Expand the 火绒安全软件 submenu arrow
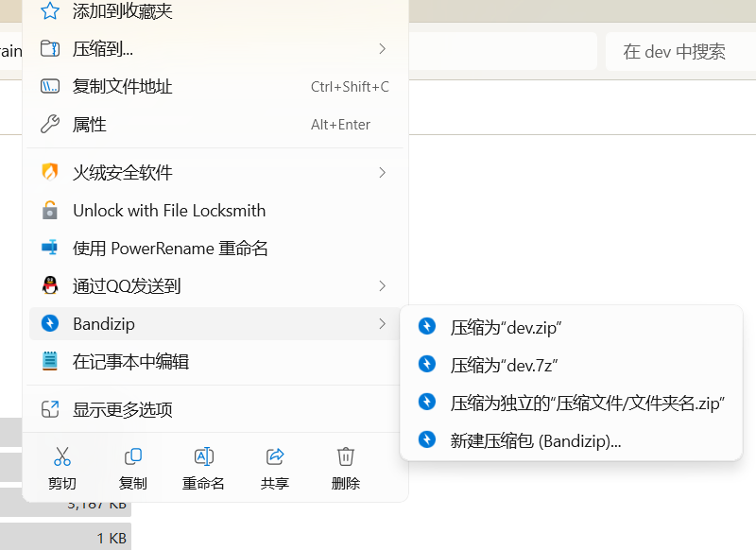756x550 pixels. (382, 172)
